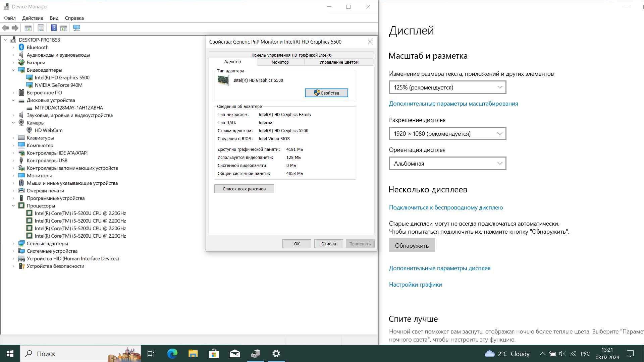Click the Scan for hardware changes monitor icon
The image size is (644, 362).
[77, 28]
